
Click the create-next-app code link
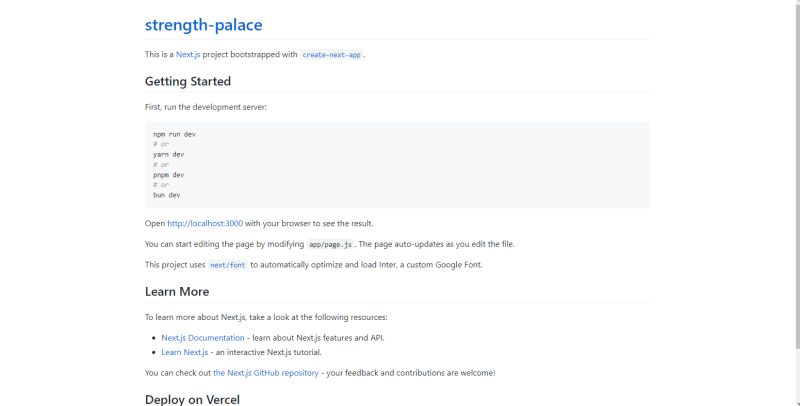pyautogui.click(x=331, y=55)
